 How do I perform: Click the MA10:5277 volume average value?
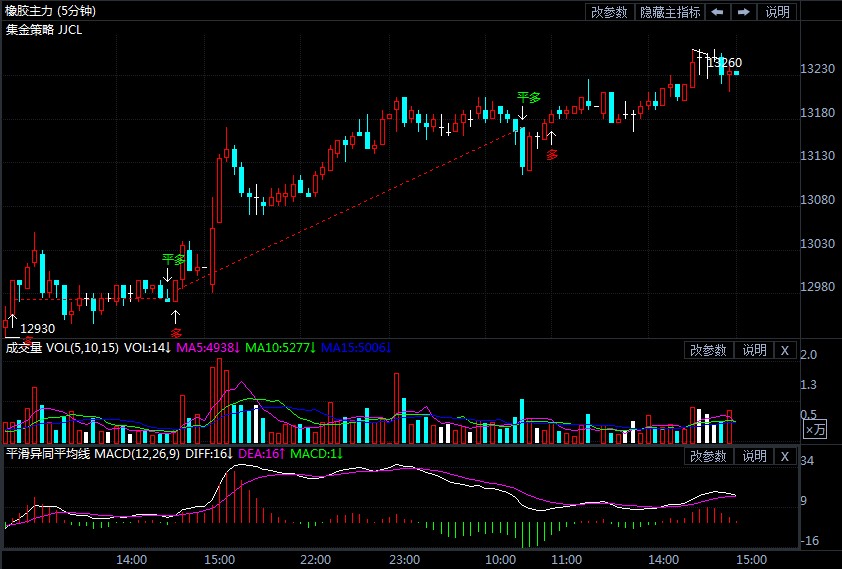pyautogui.click(x=281, y=348)
